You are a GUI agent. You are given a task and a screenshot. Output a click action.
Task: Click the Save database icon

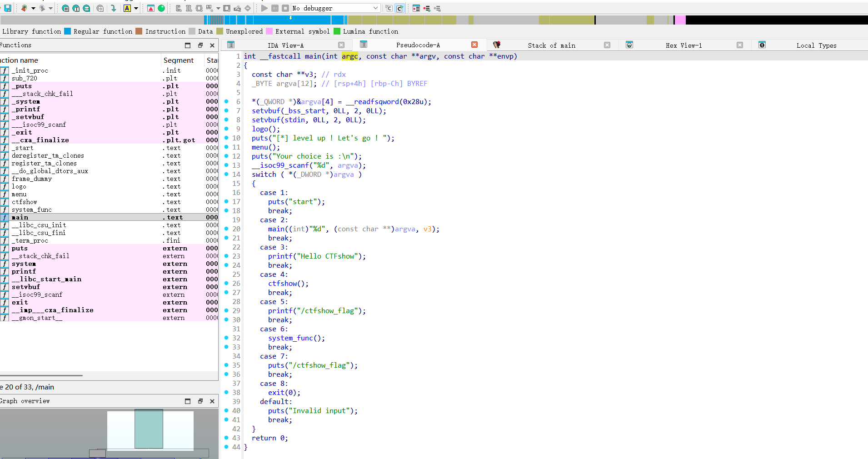[x=8, y=8]
